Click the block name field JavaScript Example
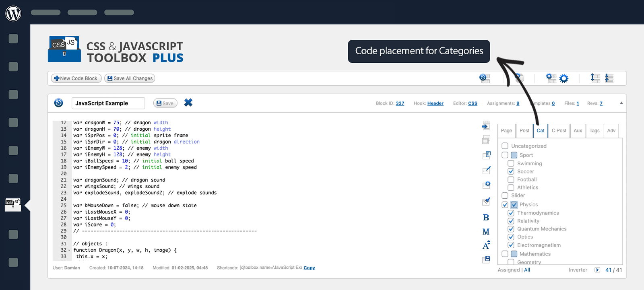644x290 pixels. coord(108,103)
